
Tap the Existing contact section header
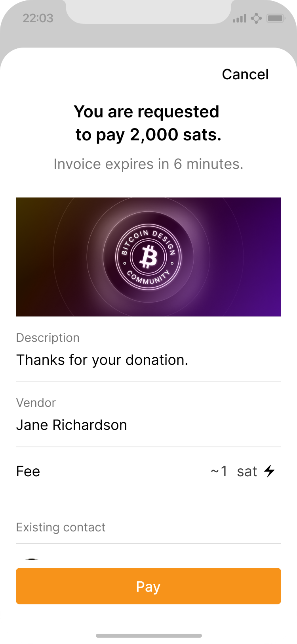click(61, 527)
